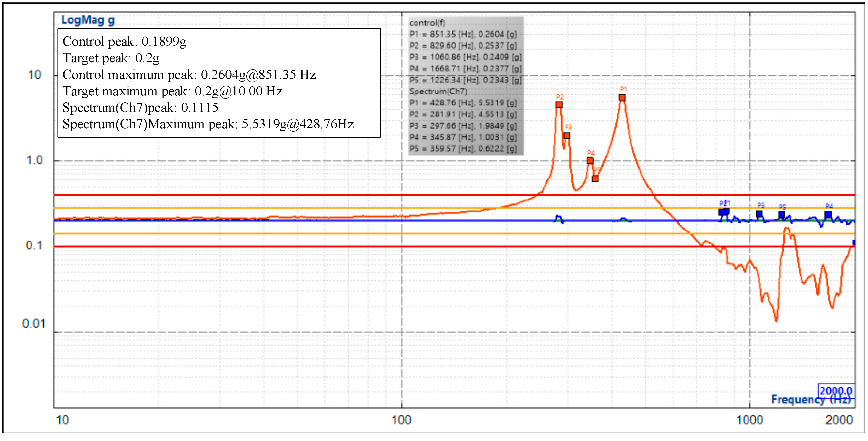Image resolution: width=868 pixels, height=441 pixels.
Task: Click the 'Control maximum peak: 0.2604g@851.35 Hz' line
Action: tap(189, 74)
